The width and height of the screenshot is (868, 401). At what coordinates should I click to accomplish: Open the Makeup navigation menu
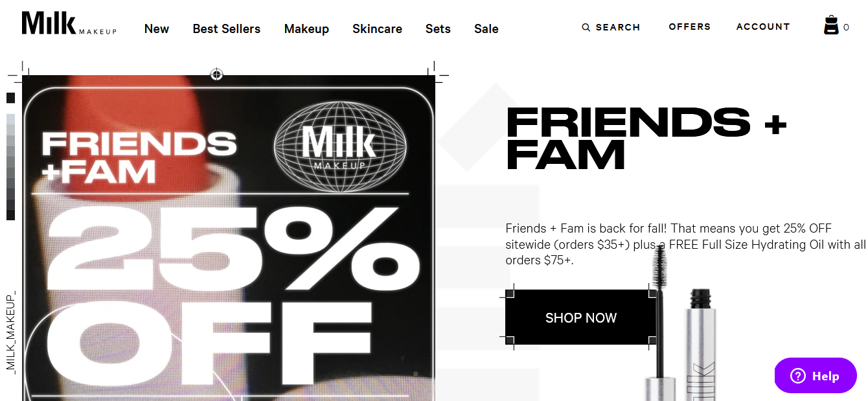pyautogui.click(x=306, y=29)
